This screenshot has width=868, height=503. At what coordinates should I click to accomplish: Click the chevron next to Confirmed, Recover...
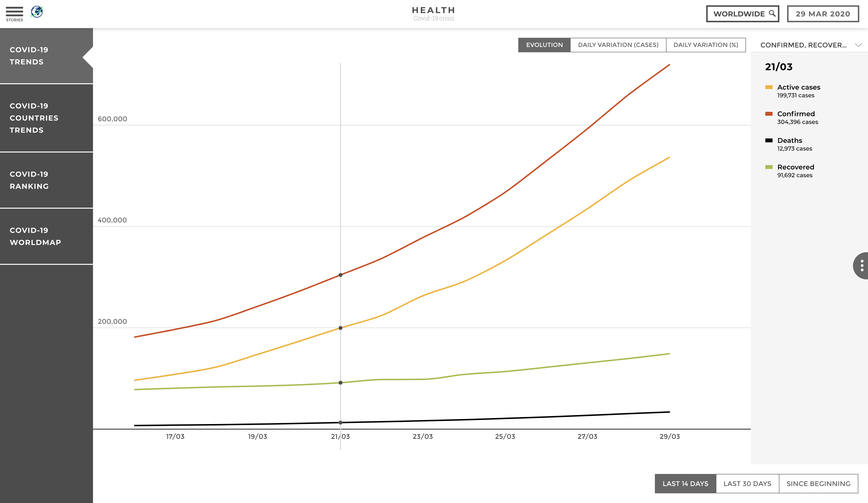(858, 45)
